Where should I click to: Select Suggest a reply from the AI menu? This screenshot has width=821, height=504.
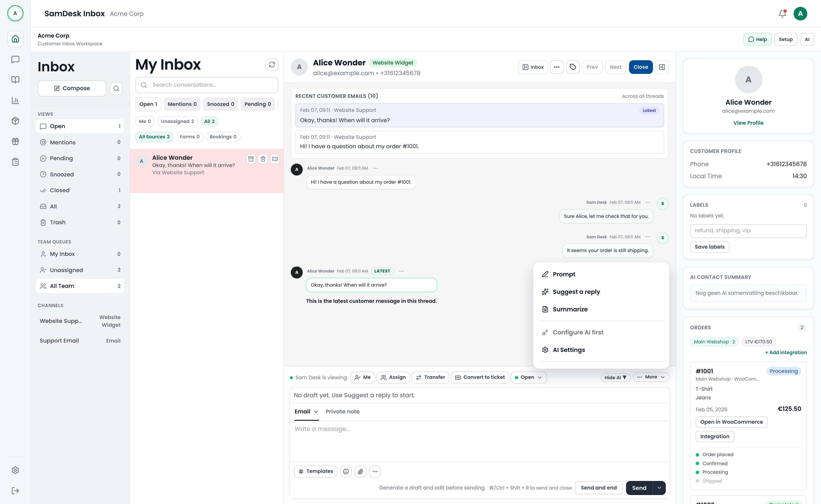coord(576,291)
